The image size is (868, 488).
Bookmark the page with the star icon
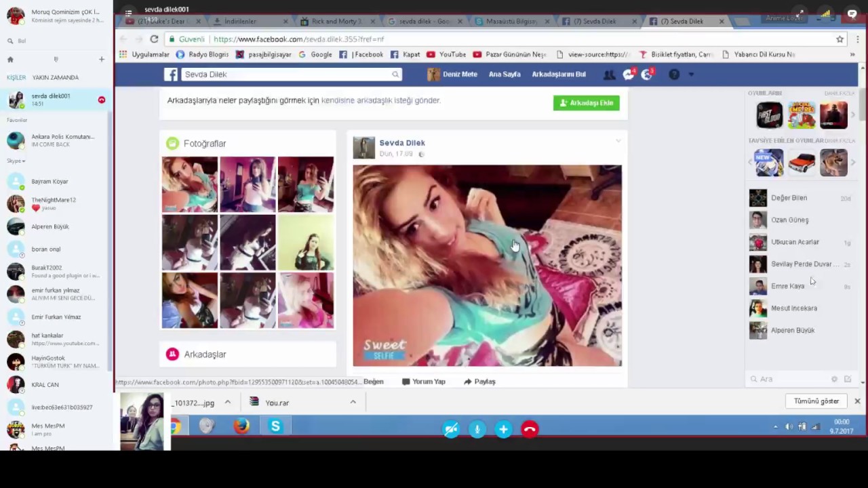[840, 39]
